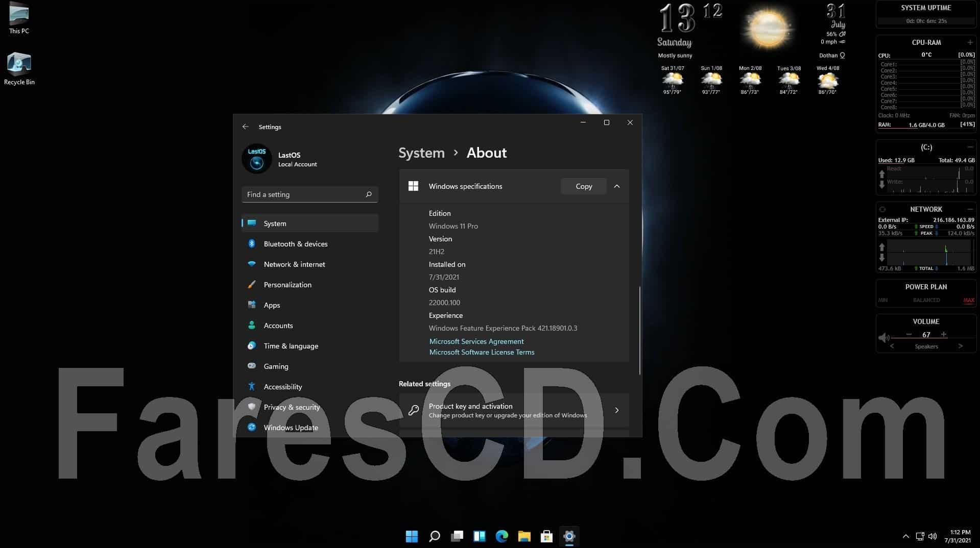Set power plan to MIN

coord(883,300)
